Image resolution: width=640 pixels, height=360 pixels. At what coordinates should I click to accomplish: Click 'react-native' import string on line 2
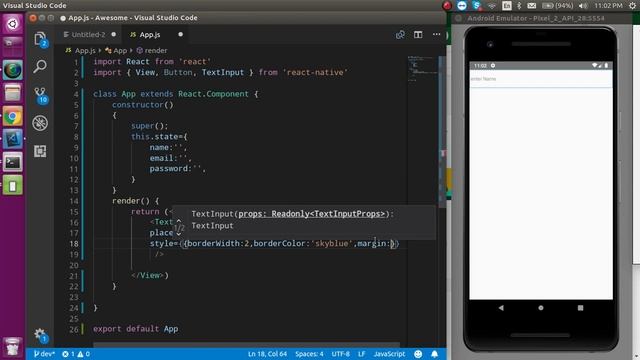pos(315,73)
